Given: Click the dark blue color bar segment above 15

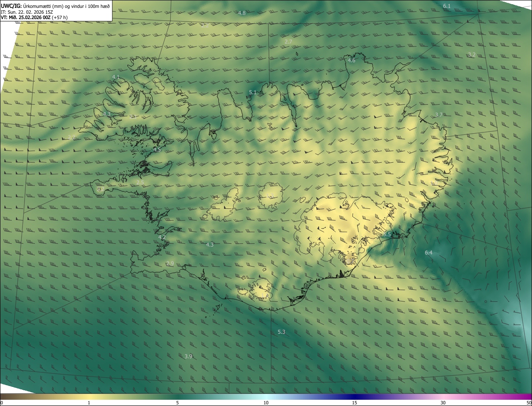Looking at the screenshot, I should [355, 396].
